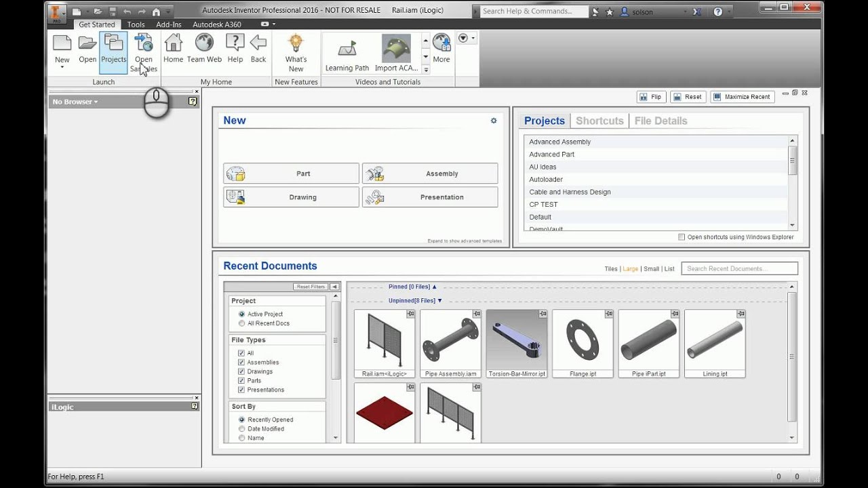868x488 pixels.
Task: Switch to the File Details tab
Action: (x=660, y=121)
